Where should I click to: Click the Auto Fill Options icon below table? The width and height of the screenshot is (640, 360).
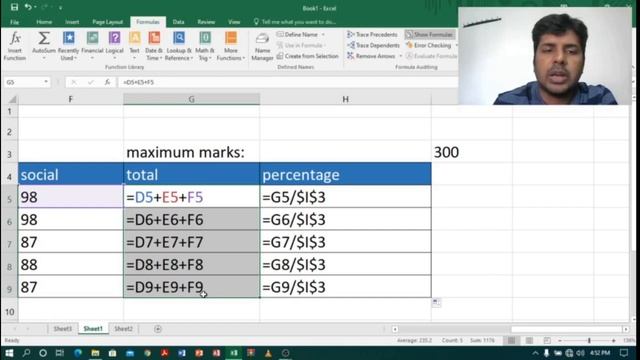(436, 302)
